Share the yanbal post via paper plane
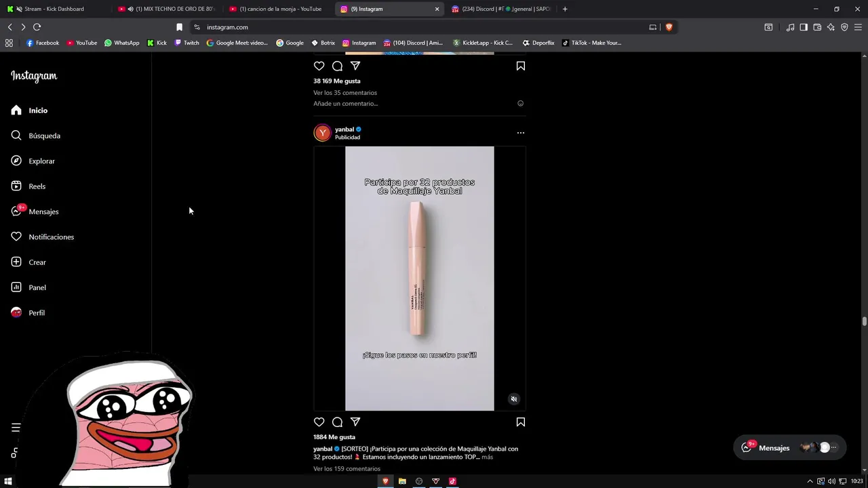The image size is (868, 488). (x=355, y=422)
